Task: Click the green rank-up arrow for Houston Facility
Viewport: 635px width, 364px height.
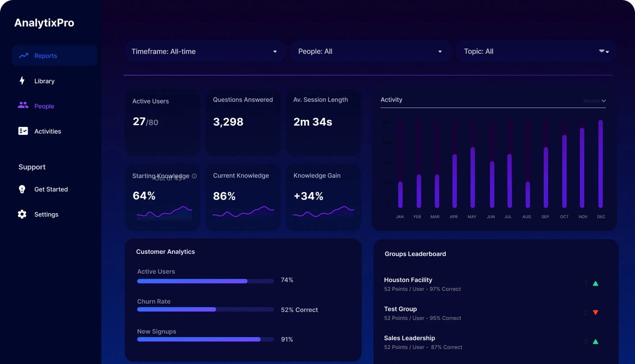Action: [595, 284]
